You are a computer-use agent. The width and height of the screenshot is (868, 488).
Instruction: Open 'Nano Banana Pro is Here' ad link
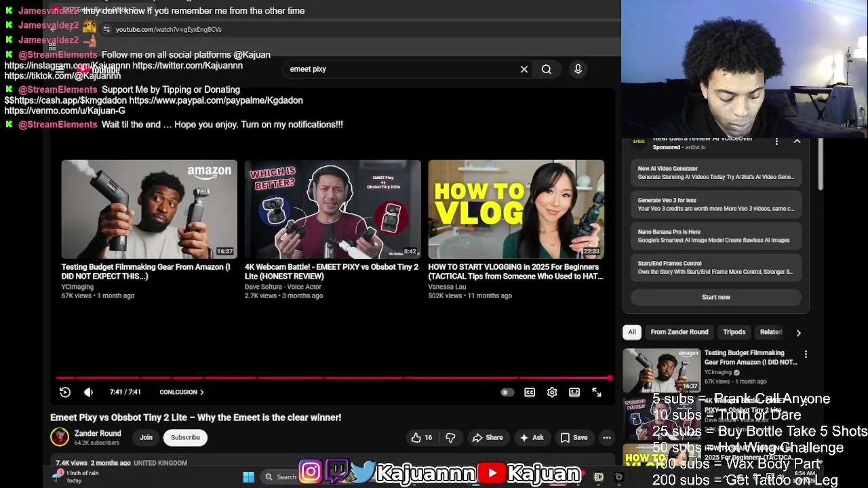[x=716, y=236]
